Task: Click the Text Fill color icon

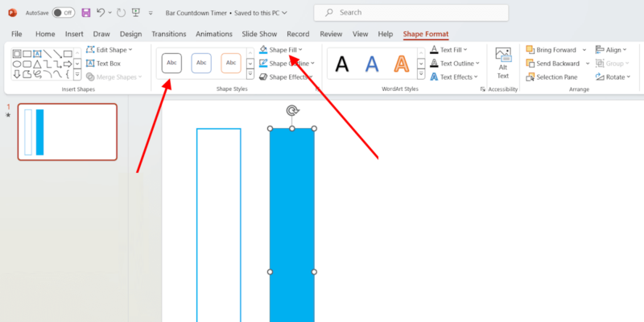Action: pyautogui.click(x=434, y=50)
